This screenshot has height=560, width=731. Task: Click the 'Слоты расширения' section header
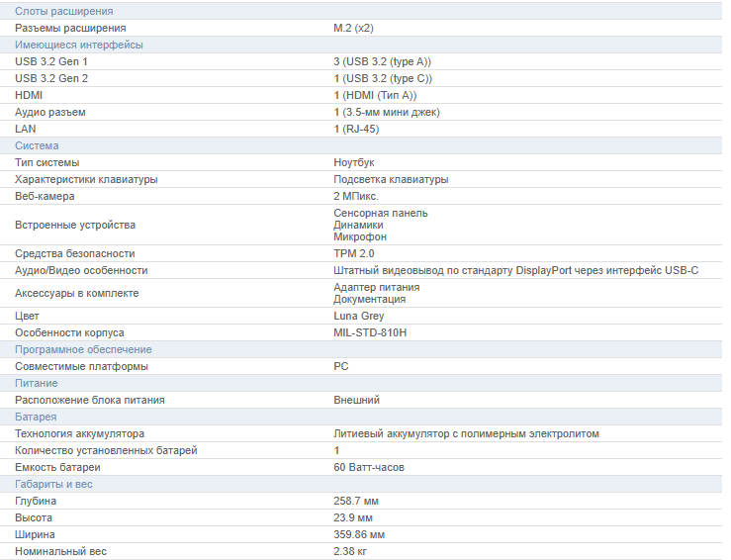63,11
